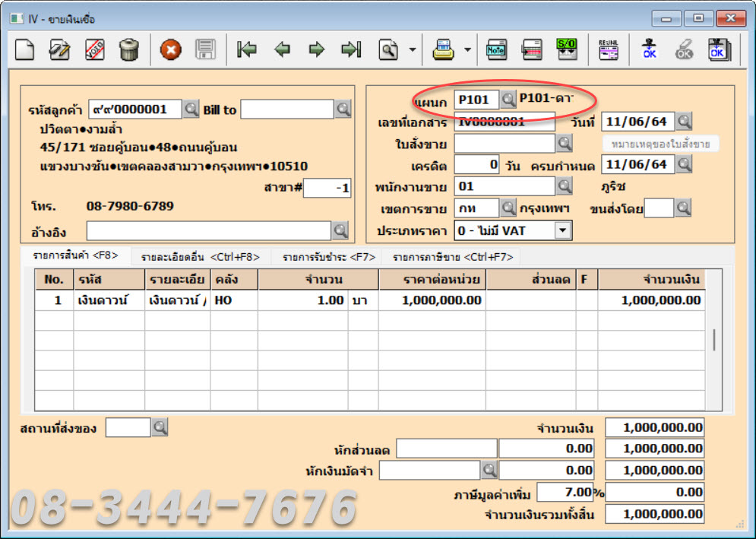Image resolution: width=756 pixels, height=539 pixels.
Task: Open Bill to lookup magnifier
Action: [343, 109]
